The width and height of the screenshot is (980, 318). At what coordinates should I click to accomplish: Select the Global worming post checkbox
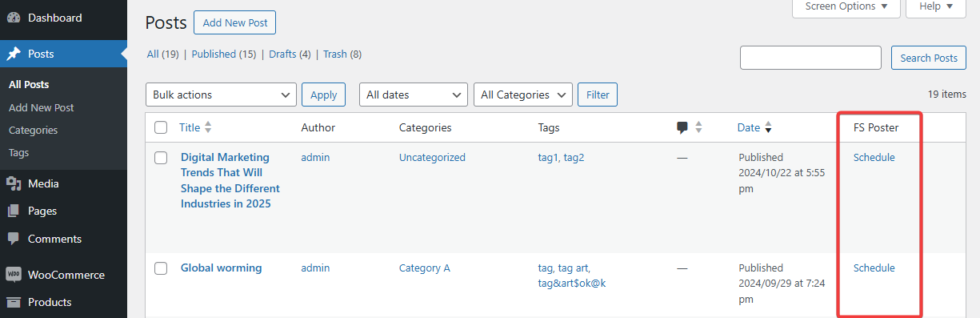click(161, 268)
